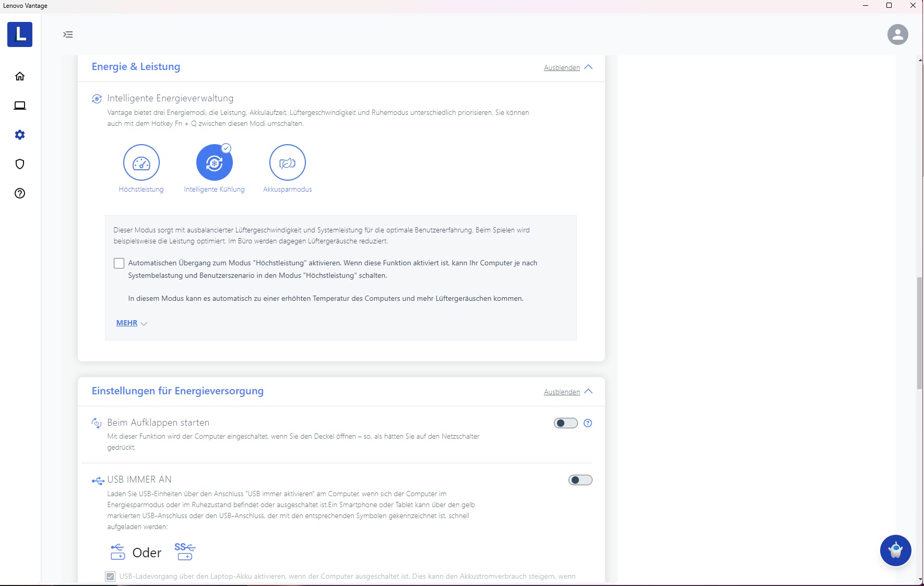Show help for Beim Aufklappen starten
Image resolution: width=924 pixels, height=586 pixels.
pyautogui.click(x=588, y=423)
